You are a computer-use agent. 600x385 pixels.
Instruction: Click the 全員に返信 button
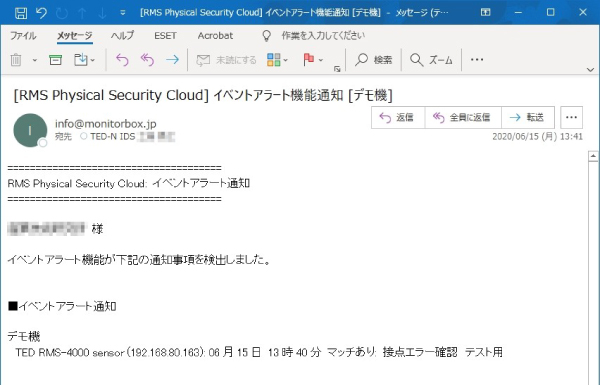coord(463,117)
